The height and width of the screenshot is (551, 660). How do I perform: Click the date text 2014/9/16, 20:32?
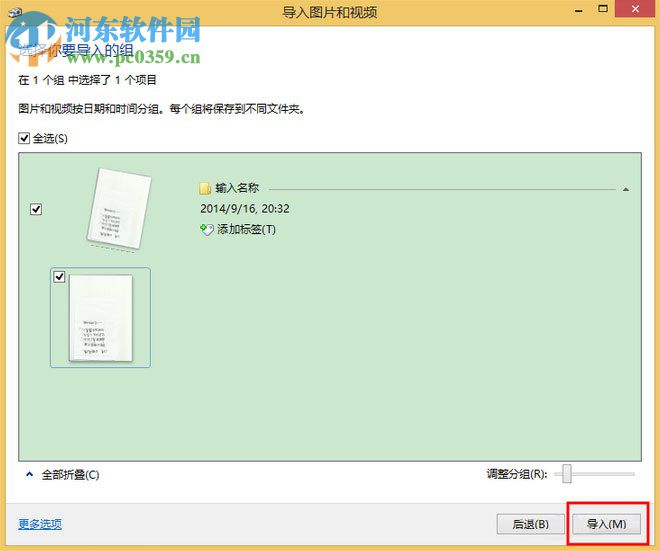[245, 209]
